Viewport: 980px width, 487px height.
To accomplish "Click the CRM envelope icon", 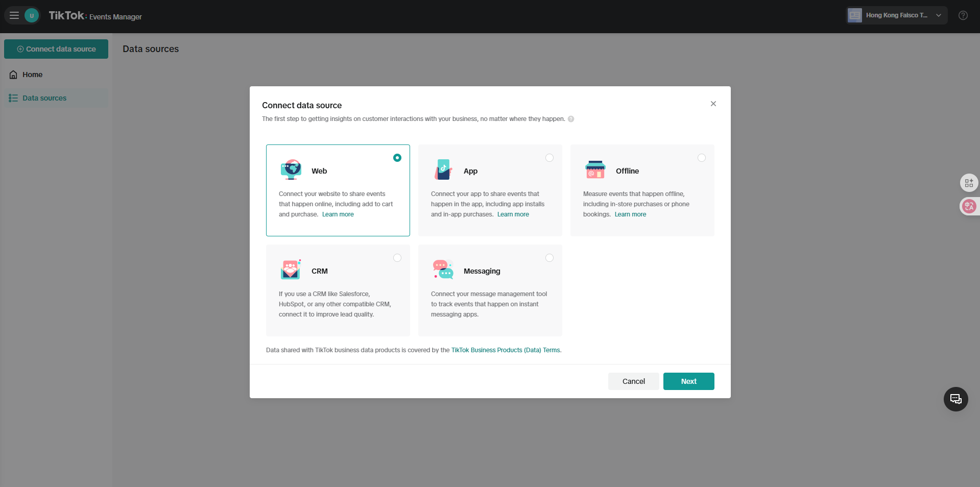I will tap(291, 269).
